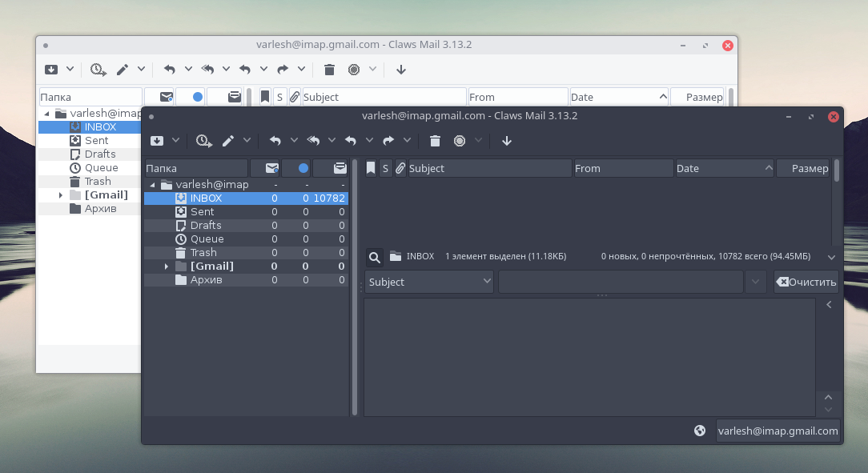
Task: Click Trash icon in light window toolbar
Action: (x=329, y=70)
